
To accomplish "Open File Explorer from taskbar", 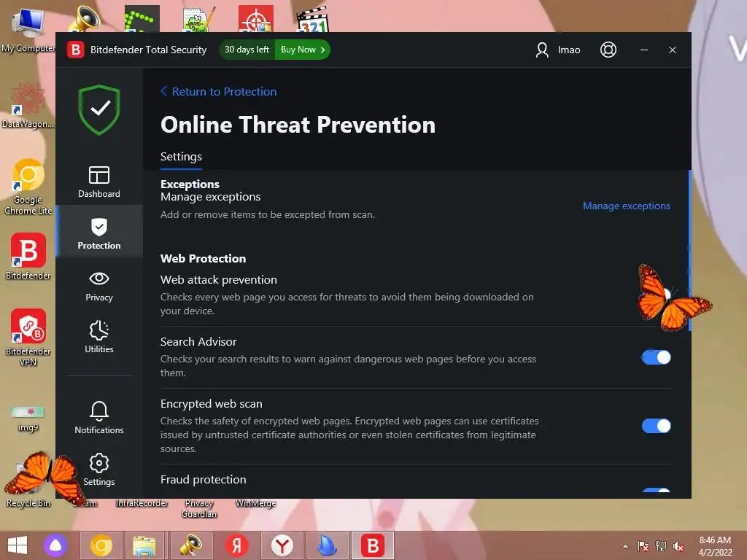I will 144,545.
